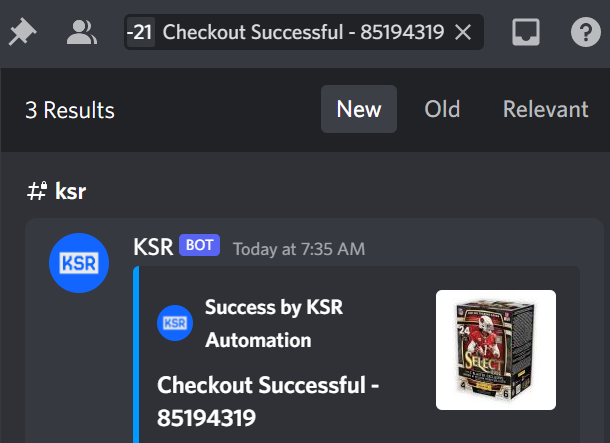610x443 pixels.
Task: Click the search field containing Checkout Successful
Action: coord(304,32)
